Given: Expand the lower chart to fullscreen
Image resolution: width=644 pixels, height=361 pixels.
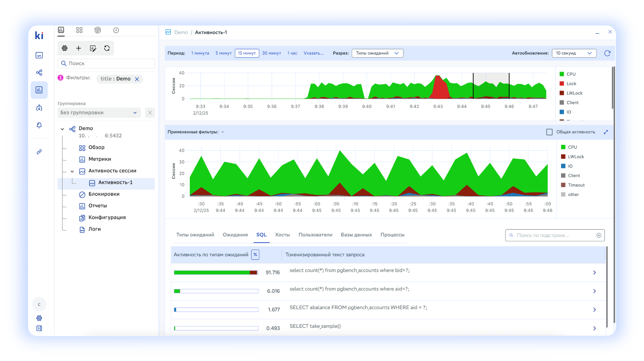Looking at the screenshot, I should (x=606, y=132).
